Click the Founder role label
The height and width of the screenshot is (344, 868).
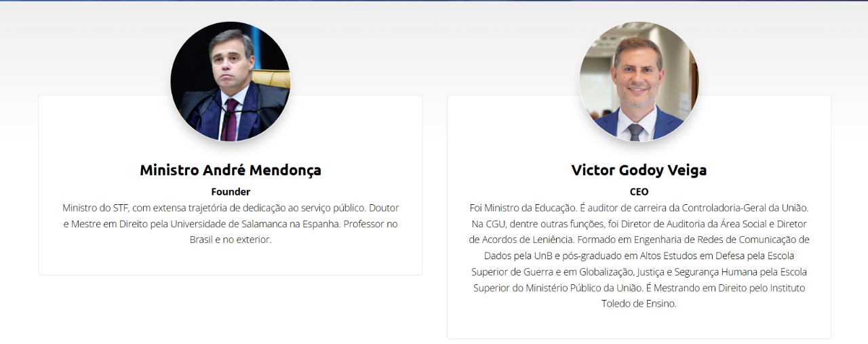pyautogui.click(x=231, y=192)
